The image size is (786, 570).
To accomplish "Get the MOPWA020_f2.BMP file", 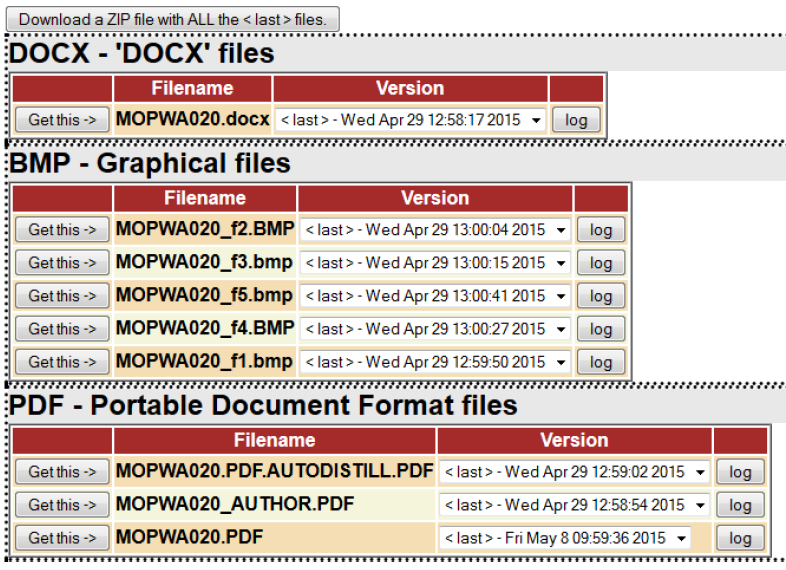I will pos(62,230).
